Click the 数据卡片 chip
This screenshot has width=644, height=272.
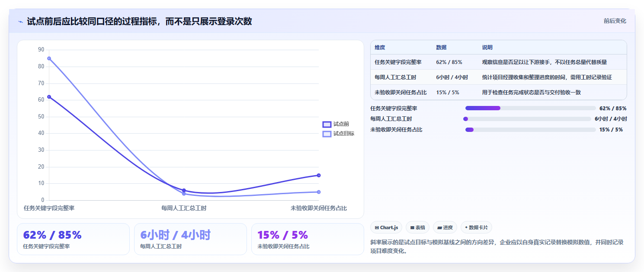pyautogui.click(x=476, y=227)
